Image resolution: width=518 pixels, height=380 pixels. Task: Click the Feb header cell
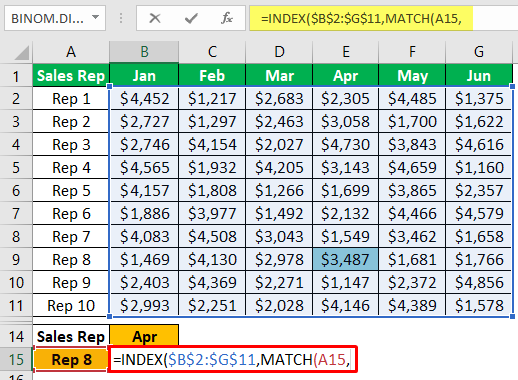(212, 76)
